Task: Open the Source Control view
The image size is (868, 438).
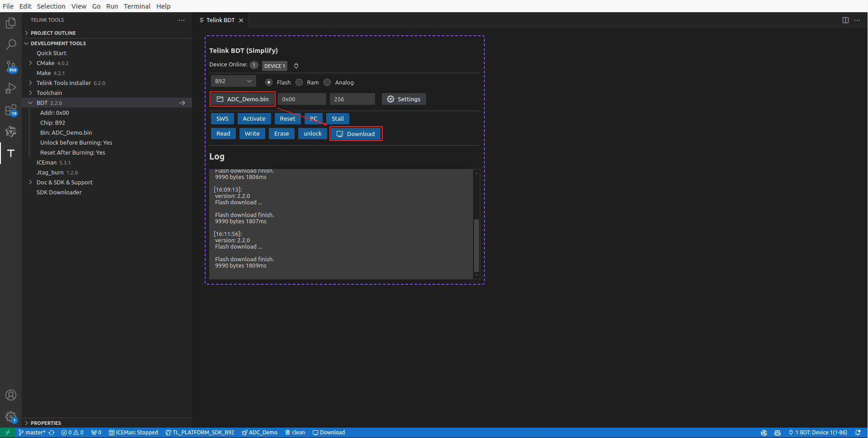Action: point(10,66)
